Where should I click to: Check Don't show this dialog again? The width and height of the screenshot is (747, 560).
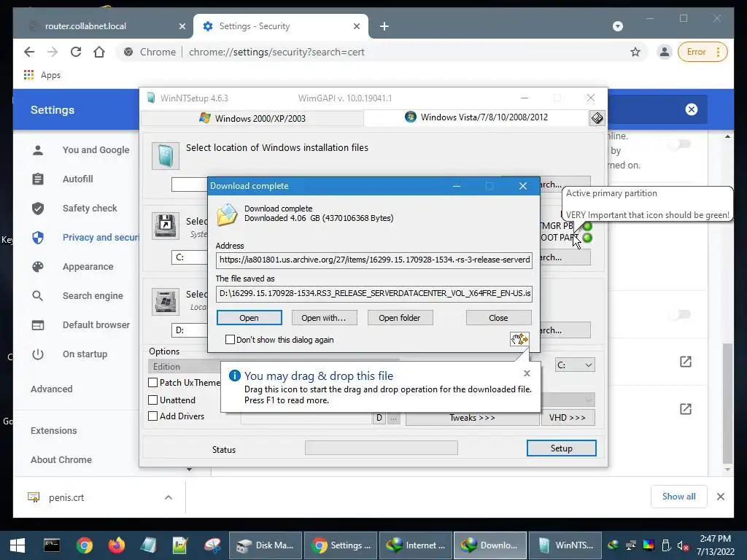point(230,340)
